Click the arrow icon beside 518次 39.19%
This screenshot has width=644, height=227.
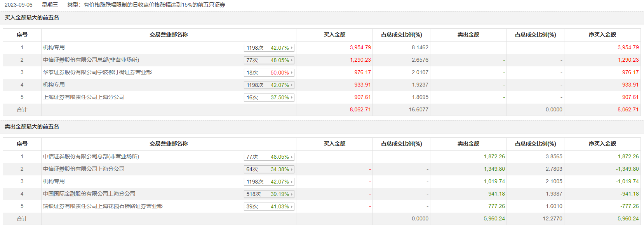coord(292,194)
